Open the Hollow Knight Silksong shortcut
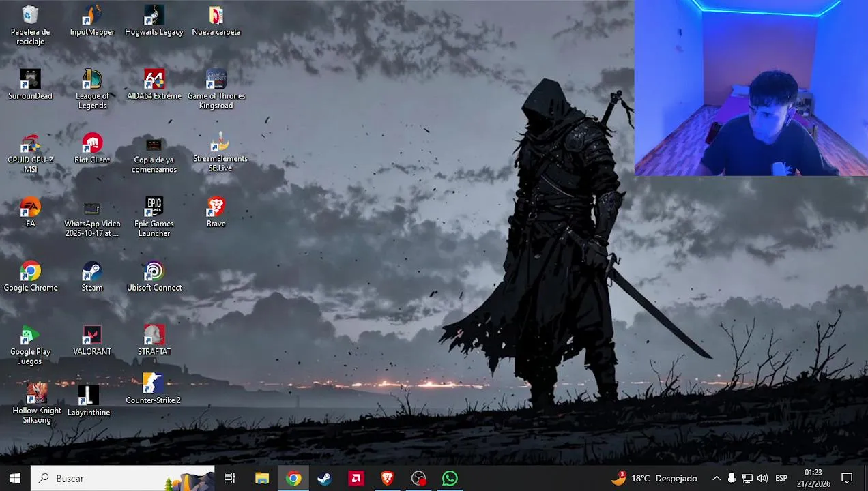The width and height of the screenshot is (868, 491). tap(37, 404)
